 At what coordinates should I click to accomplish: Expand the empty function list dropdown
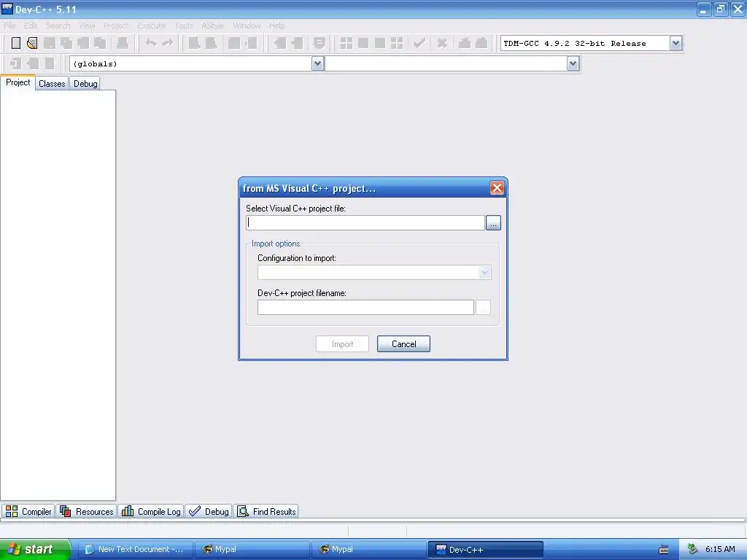click(x=573, y=63)
